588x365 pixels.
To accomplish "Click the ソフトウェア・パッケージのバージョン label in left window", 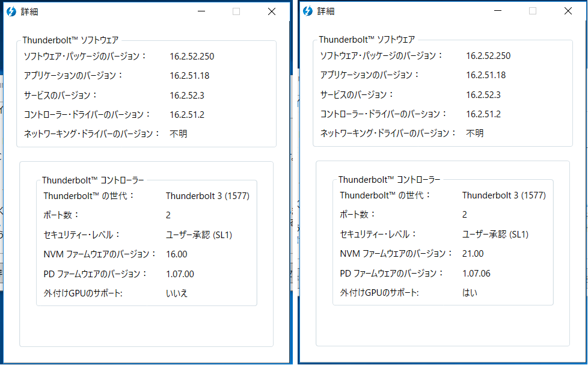I will click(x=85, y=57).
